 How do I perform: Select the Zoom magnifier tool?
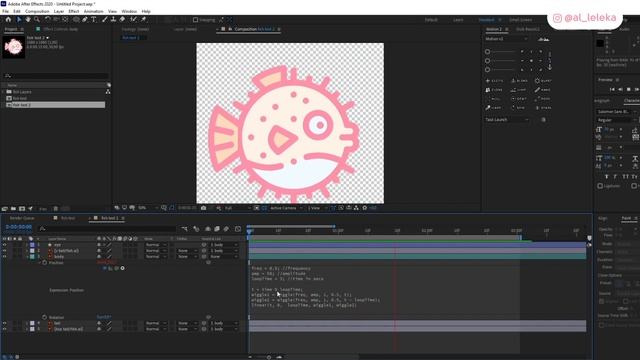(x=37, y=20)
